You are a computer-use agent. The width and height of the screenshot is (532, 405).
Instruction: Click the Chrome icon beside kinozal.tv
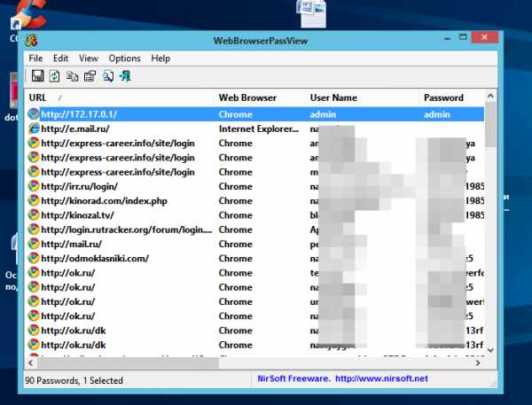(x=34, y=215)
